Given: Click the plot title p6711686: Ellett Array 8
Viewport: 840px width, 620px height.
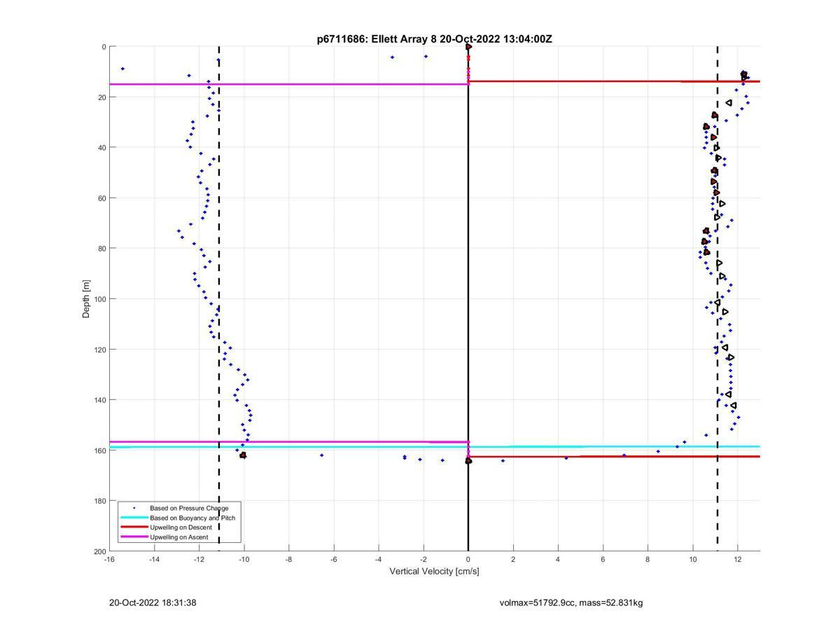Looking at the screenshot, I should pyautogui.click(x=434, y=39).
